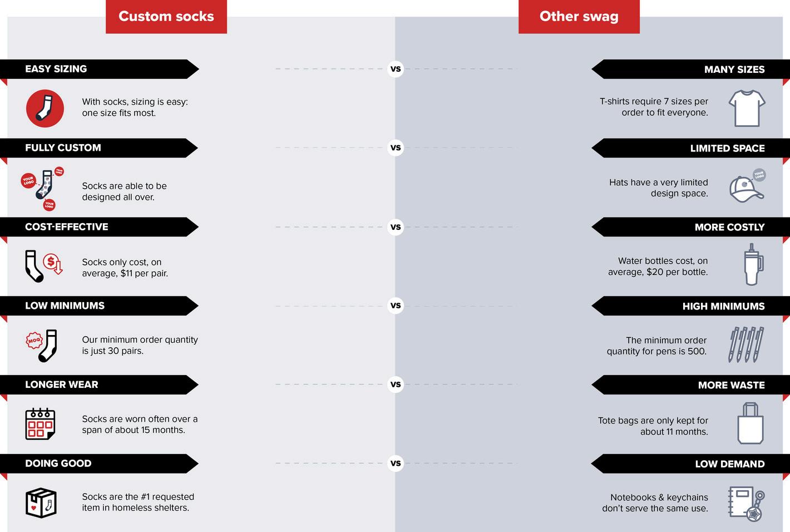Click the calendar icon under Longer Wear
Screen dimensions: 790x532
click(41, 424)
